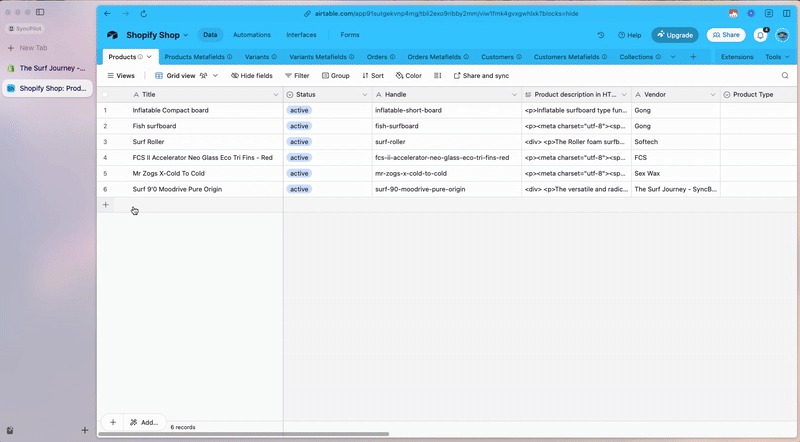Viewport: 800px width, 442px height.
Task: Open Help
Action: tap(630, 35)
